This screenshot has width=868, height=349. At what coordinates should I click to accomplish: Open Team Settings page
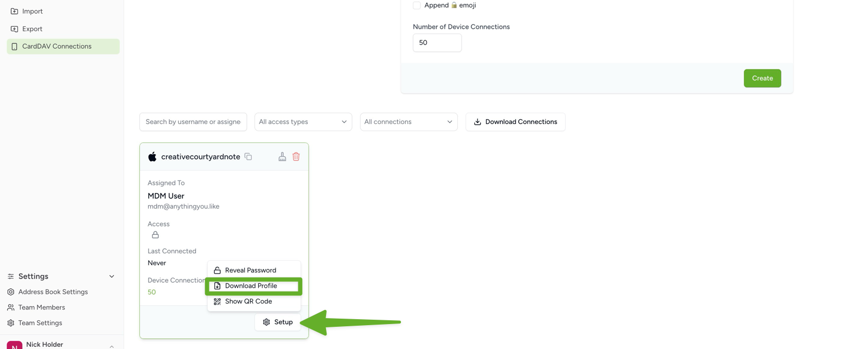(x=40, y=323)
